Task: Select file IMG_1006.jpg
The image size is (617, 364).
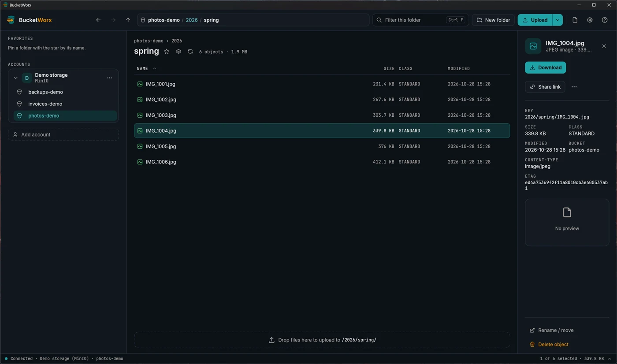Action: (322, 162)
